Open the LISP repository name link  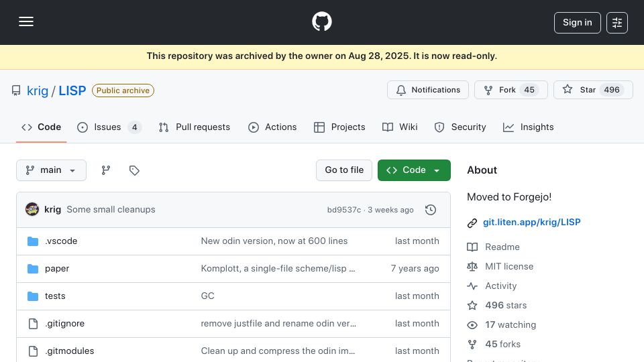click(x=72, y=90)
